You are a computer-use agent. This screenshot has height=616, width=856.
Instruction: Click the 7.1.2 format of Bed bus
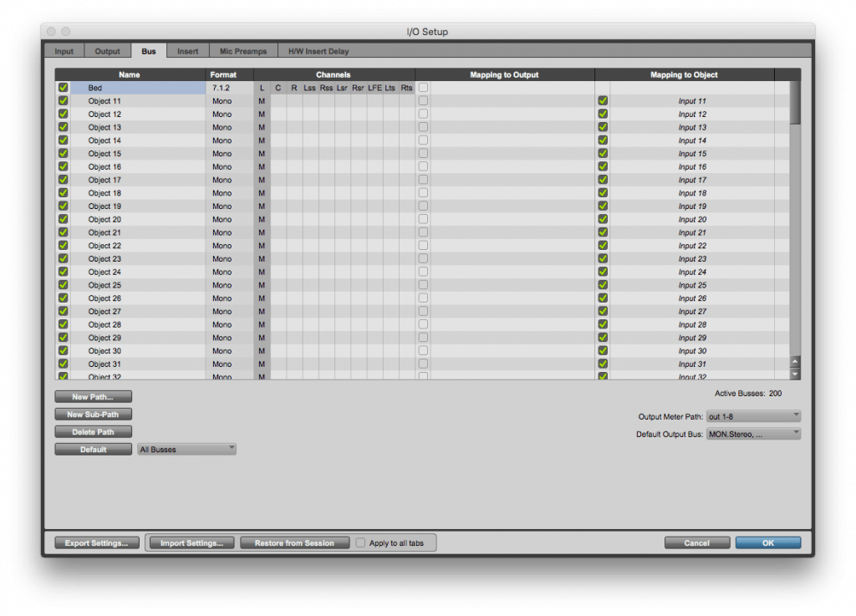[x=222, y=88]
